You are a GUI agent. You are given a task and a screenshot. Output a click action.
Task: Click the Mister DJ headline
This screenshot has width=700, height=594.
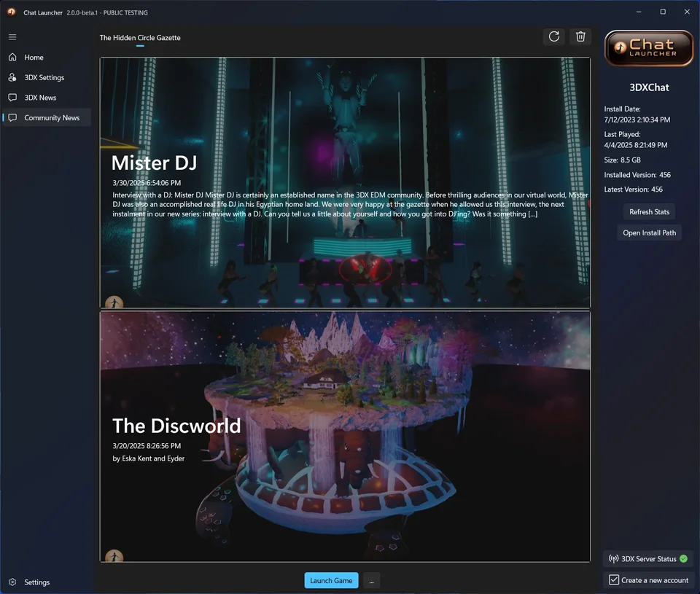(154, 163)
